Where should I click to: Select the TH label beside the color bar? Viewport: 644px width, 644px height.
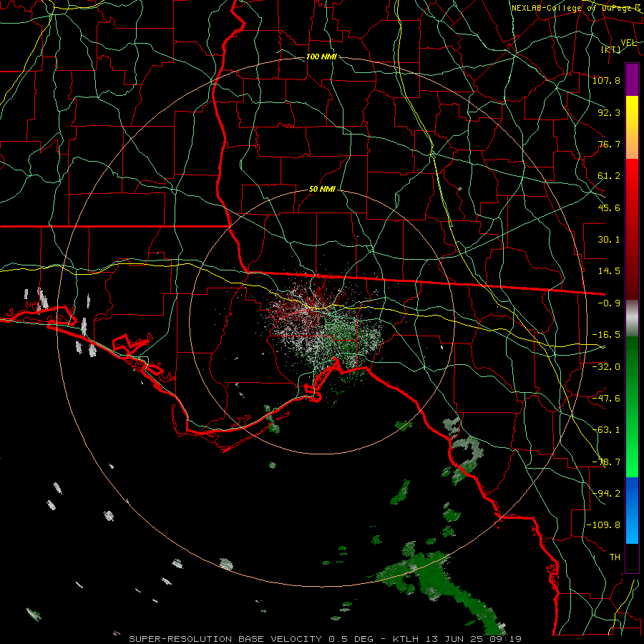pos(615,557)
